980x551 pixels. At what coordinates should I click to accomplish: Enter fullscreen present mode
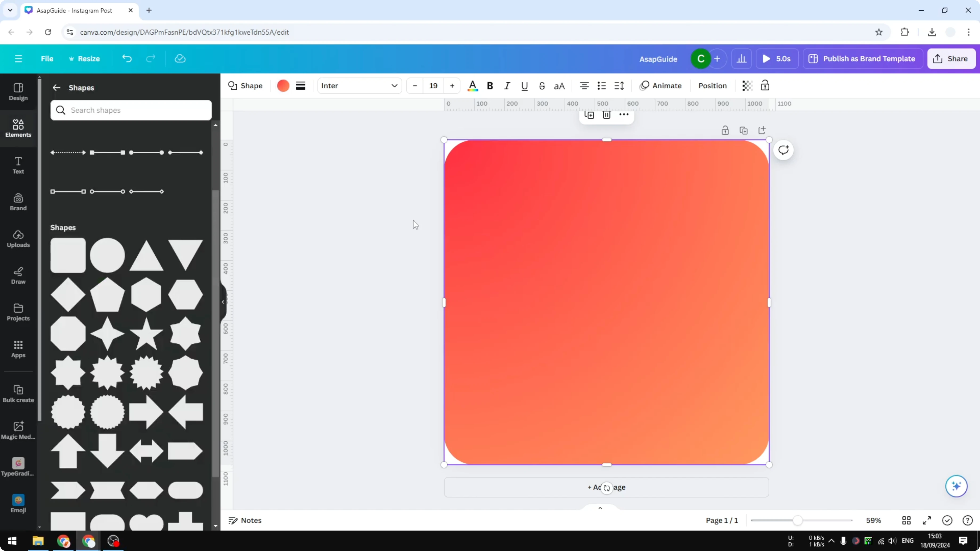(927, 520)
